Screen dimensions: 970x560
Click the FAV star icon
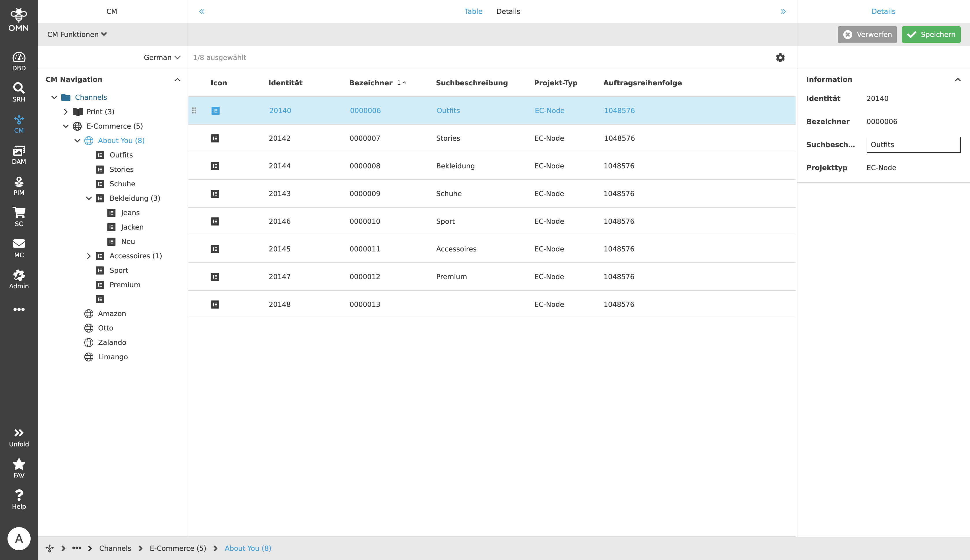pos(19,468)
